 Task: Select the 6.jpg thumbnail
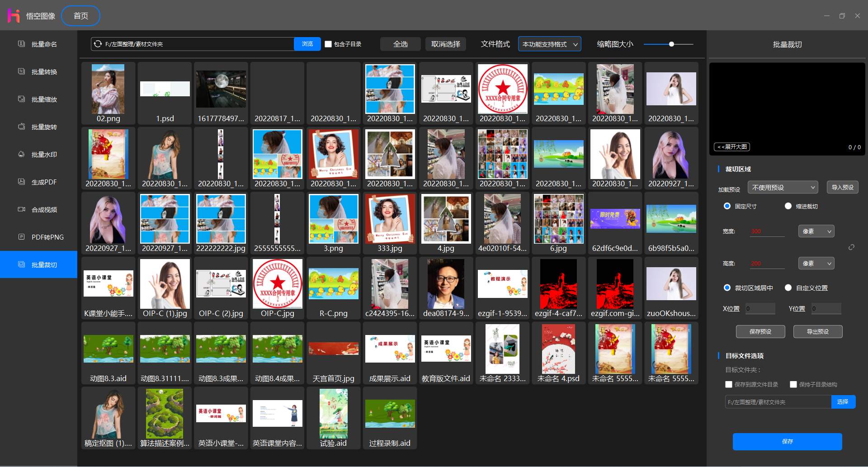558,223
